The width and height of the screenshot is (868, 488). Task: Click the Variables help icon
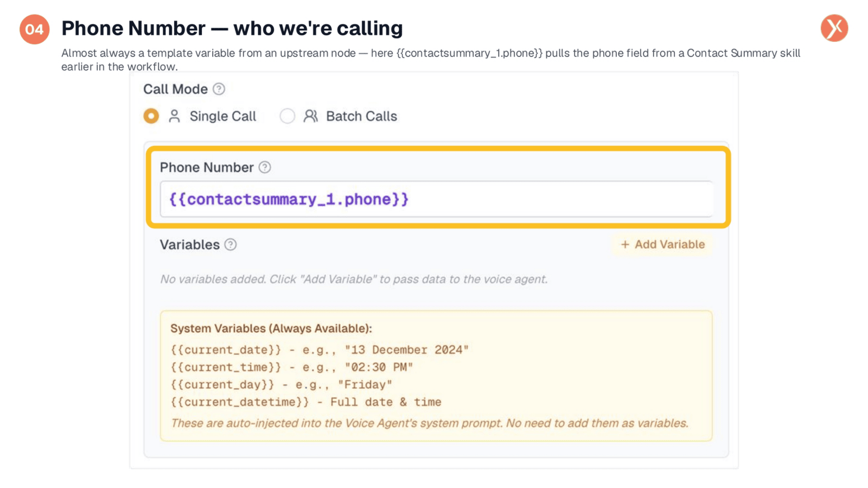click(231, 245)
